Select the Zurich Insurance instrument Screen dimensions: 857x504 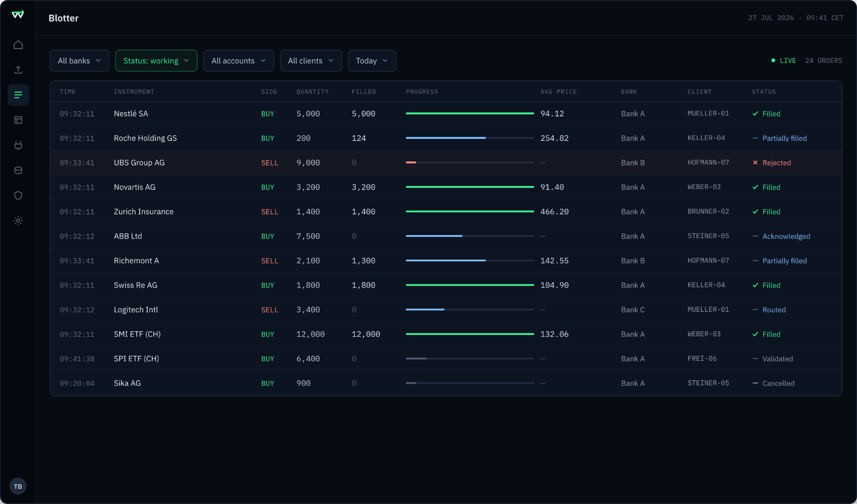[x=143, y=212]
